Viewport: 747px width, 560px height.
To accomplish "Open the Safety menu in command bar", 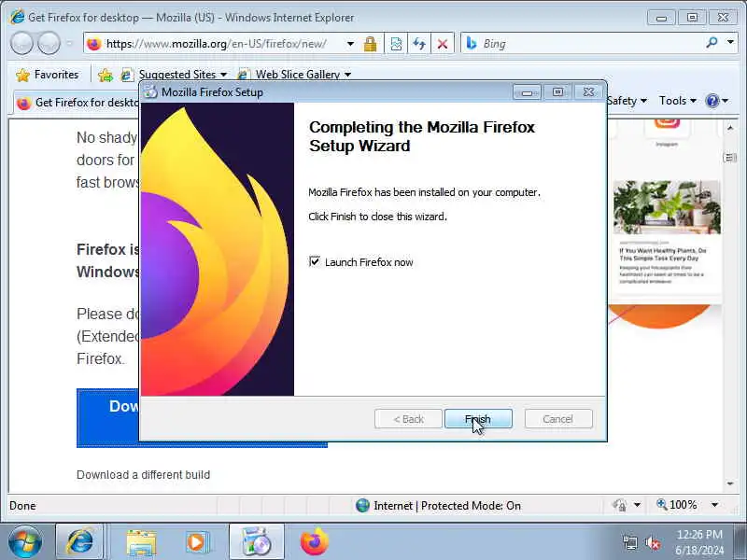I will (x=627, y=101).
